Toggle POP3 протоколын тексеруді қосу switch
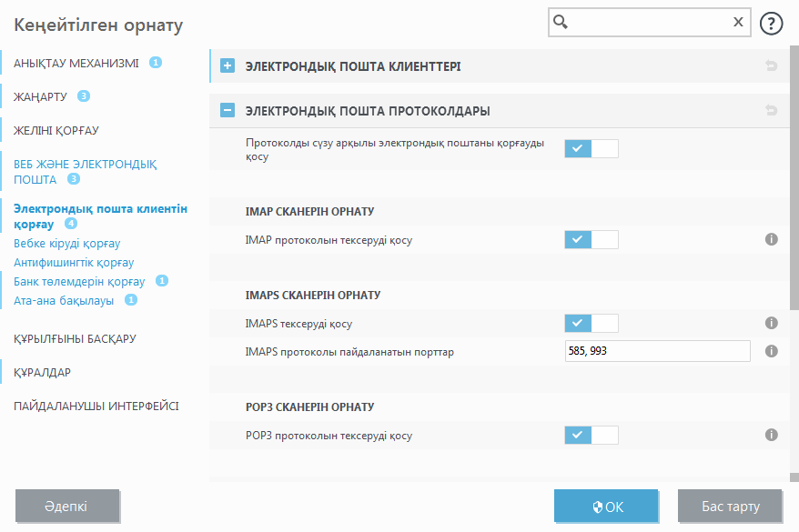This screenshot has width=799, height=532. coord(591,435)
